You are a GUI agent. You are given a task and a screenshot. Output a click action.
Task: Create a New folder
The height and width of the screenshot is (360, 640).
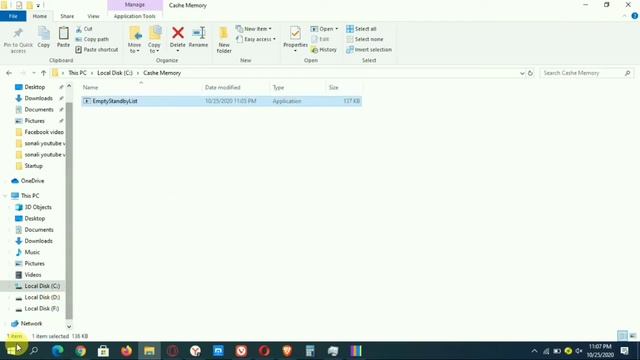pyautogui.click(x=224, y=40)
